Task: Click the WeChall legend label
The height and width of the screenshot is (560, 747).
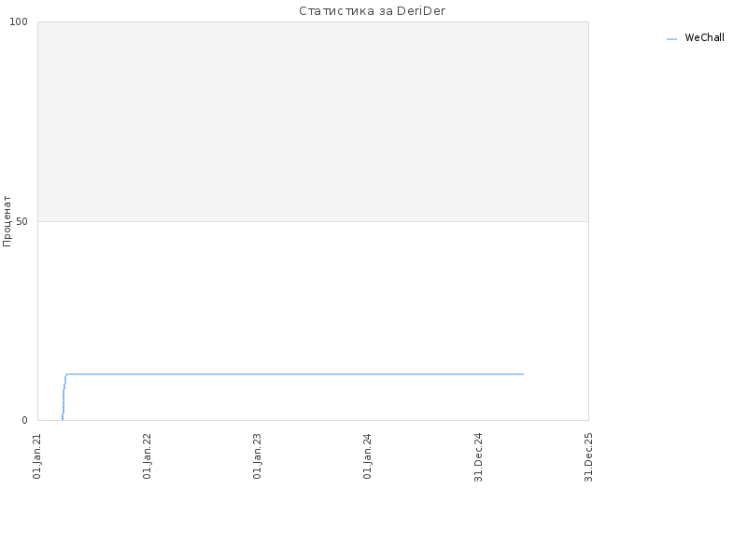Action: [704, 37]
